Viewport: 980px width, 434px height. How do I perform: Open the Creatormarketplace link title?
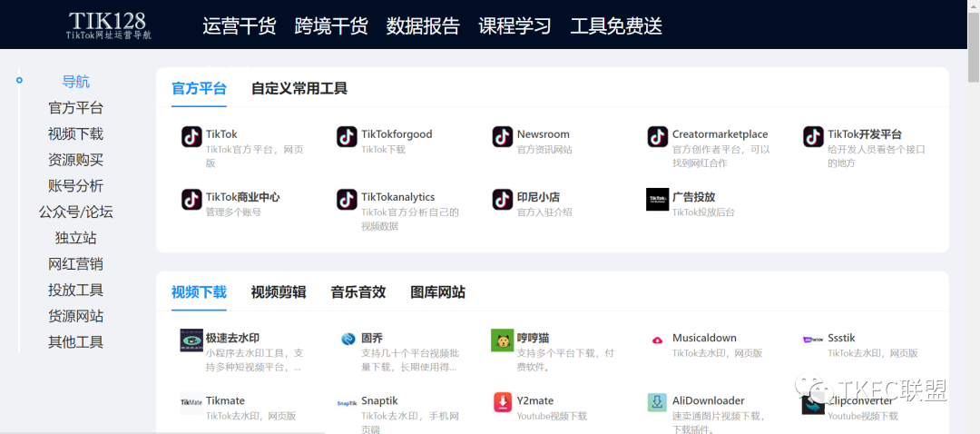pyautogui.click(x=720, y=134)
